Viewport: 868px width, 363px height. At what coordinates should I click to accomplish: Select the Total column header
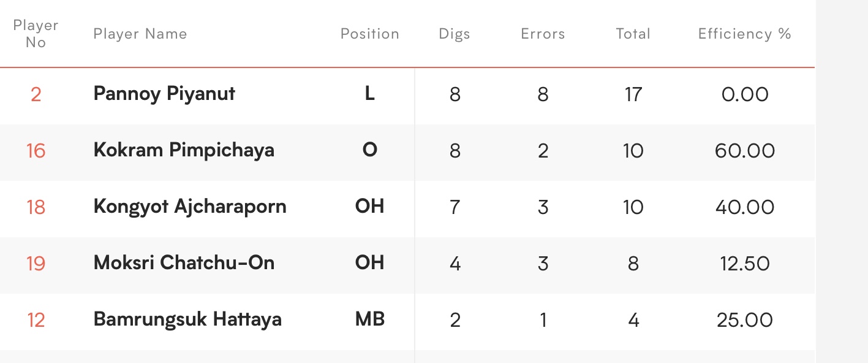pyautogui.click(x=633, y=34)
